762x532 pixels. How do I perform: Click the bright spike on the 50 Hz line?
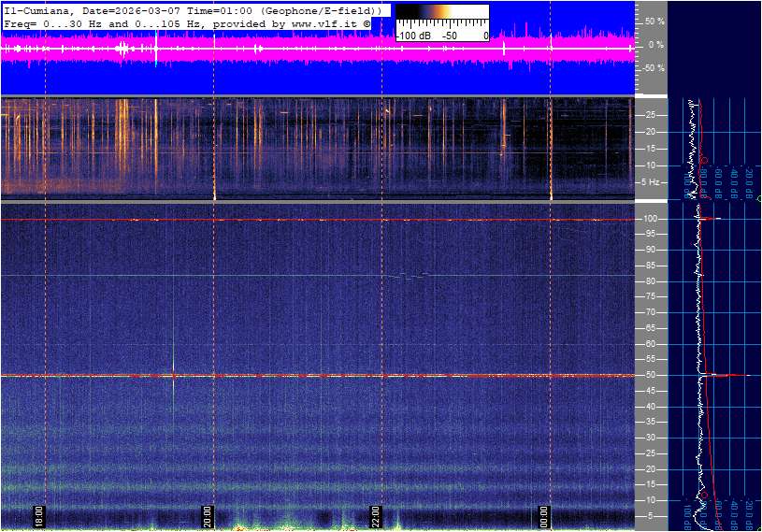coord(173,375)
